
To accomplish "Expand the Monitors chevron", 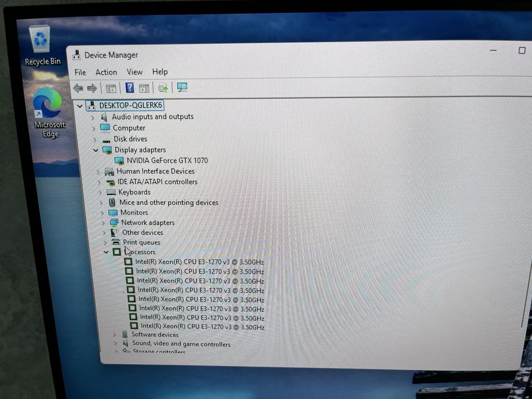I will [x=102, y=213].
